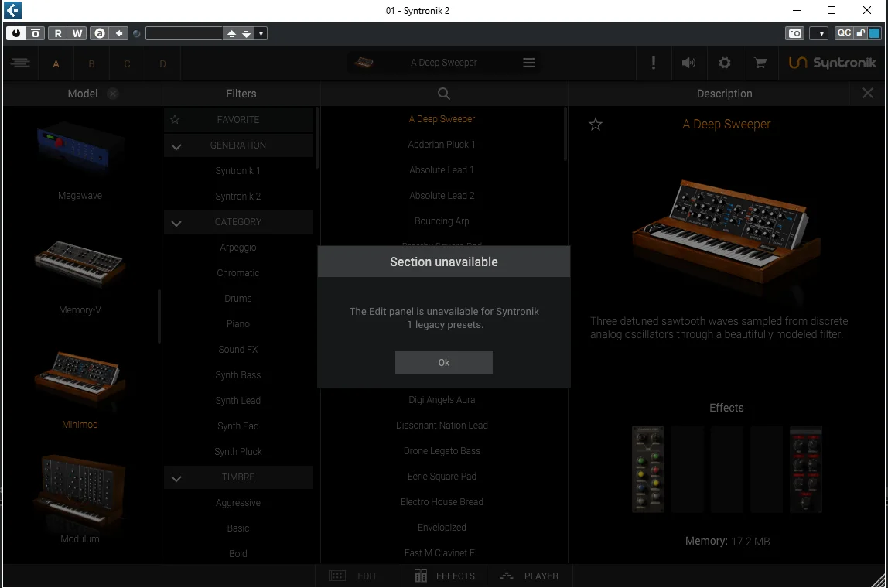The width and height of the screenshot is (888, 588).
Task: Select part A tab
Action: (56, 63)
